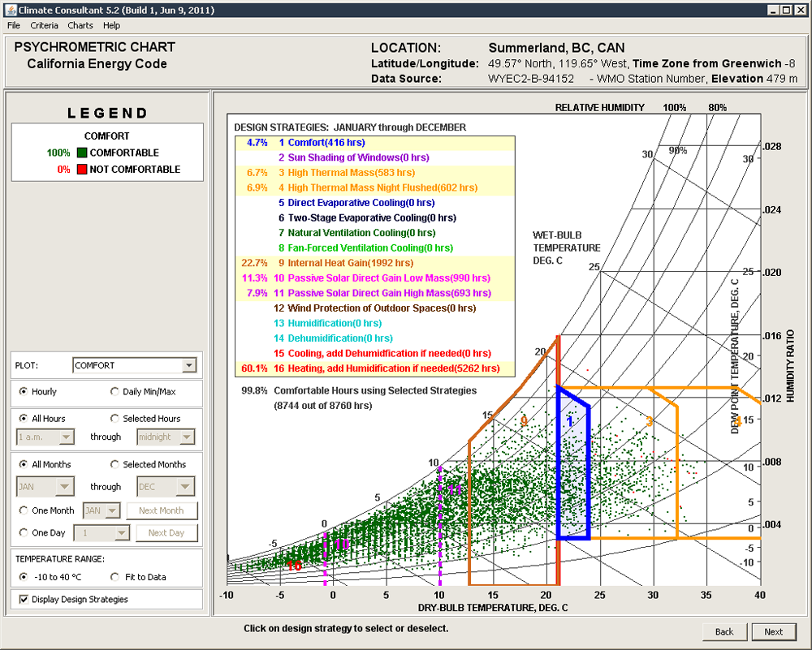Image resolution: width=812 pixels, height=650 pixels.
Task: Select Heating, add Humidification strategy row
Action: 394,368
